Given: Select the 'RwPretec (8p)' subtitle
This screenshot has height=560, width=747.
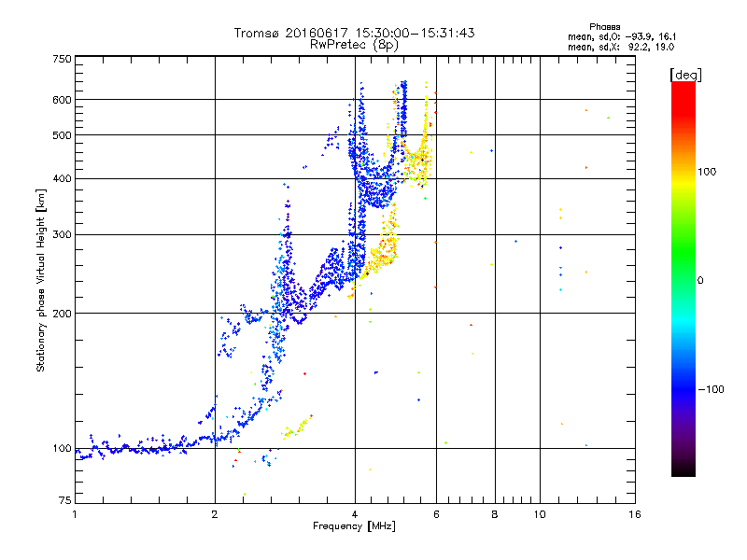Looking at the screenshot, I should coord(355,45).
